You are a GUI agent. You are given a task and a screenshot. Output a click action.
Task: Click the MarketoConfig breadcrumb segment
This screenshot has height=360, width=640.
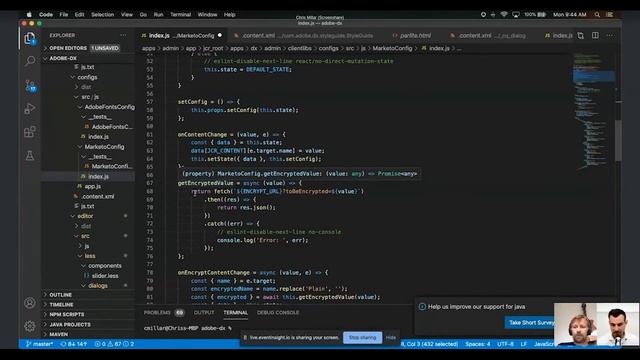coord(392,48)
